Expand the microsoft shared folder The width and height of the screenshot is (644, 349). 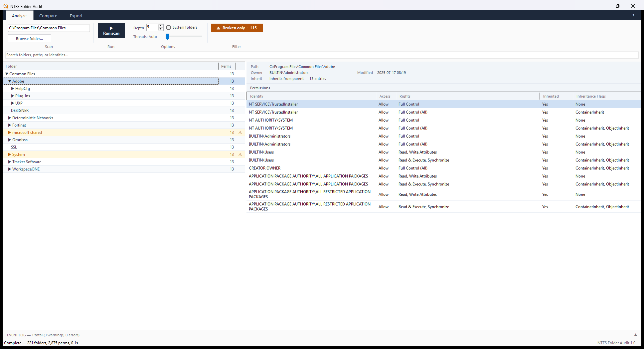coord(10,133)
